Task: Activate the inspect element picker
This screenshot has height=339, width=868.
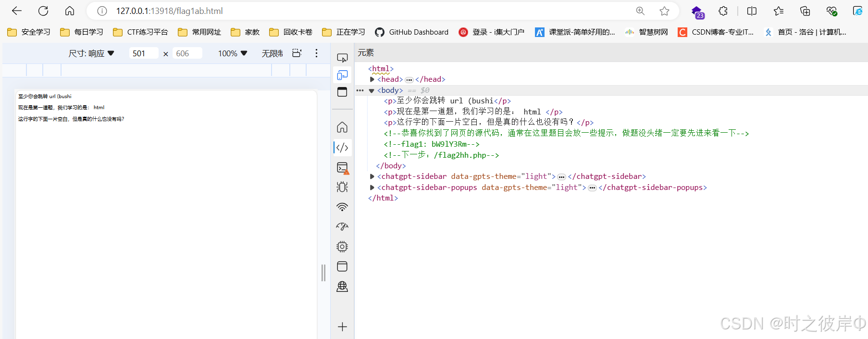Action: (x=342, y=58)
